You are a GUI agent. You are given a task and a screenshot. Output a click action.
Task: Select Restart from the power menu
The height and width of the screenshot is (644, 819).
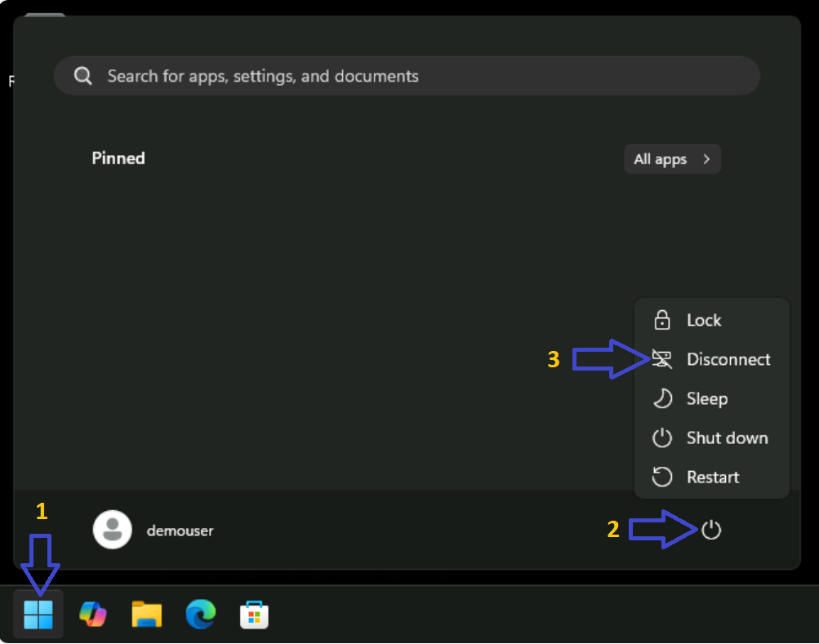[712, 477]
